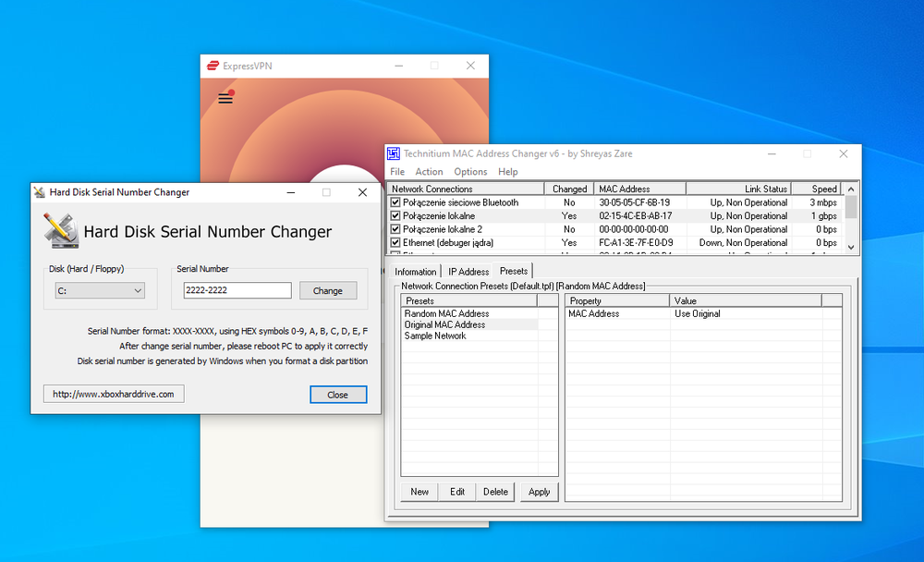Toggle checkbox for Połączenie lokalne 2
The image size is (924, 562).
pos(395,229)
